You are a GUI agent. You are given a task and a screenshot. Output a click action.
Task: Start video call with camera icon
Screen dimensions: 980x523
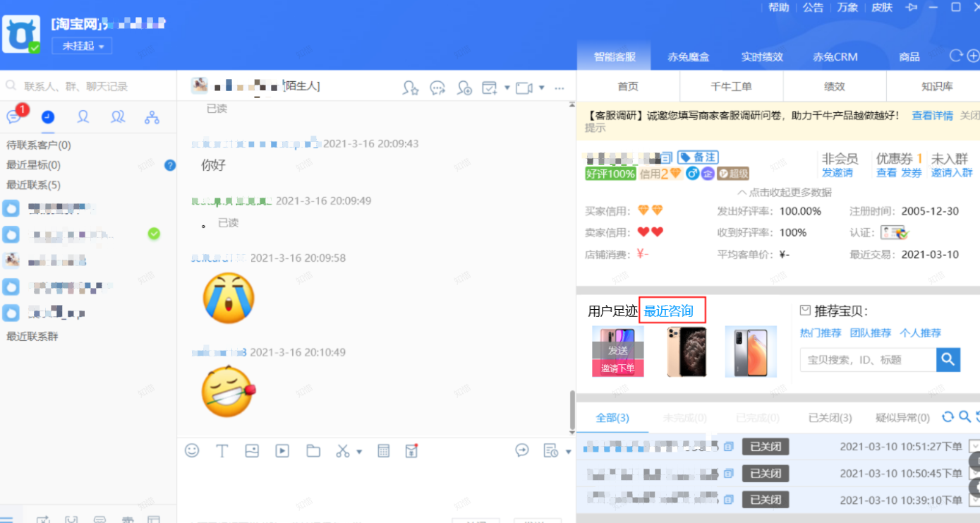click(524, 88)
